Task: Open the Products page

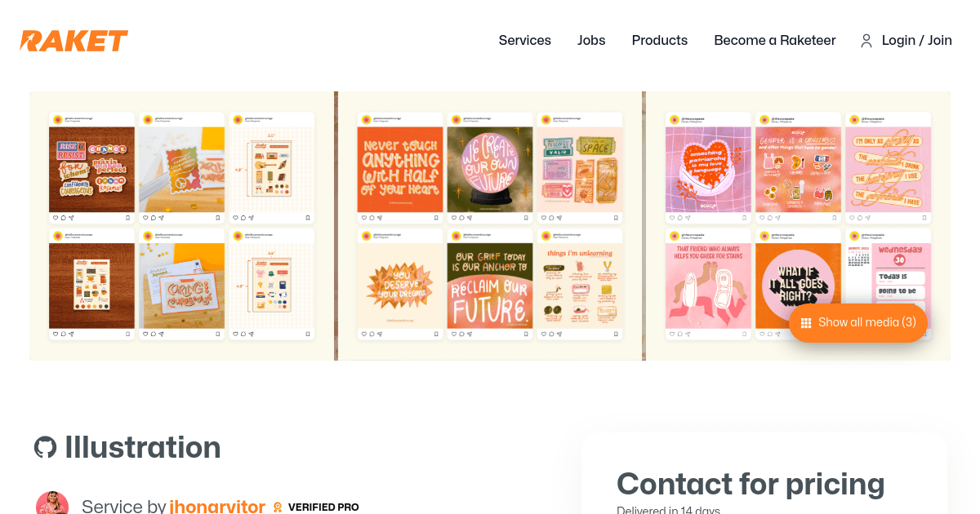Action: pos(660,40)
